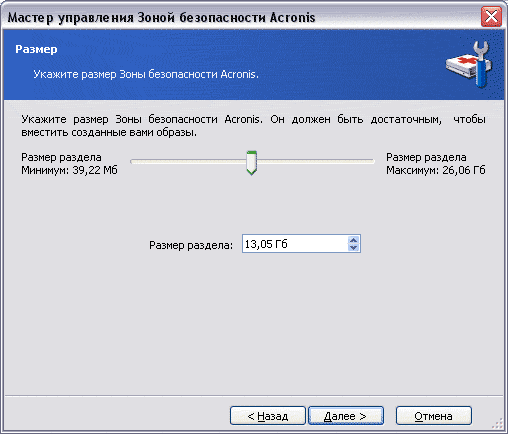508x434 pixels.
Task: Click the Минимум: 39,22 Мб label
Action: [69, 170]
